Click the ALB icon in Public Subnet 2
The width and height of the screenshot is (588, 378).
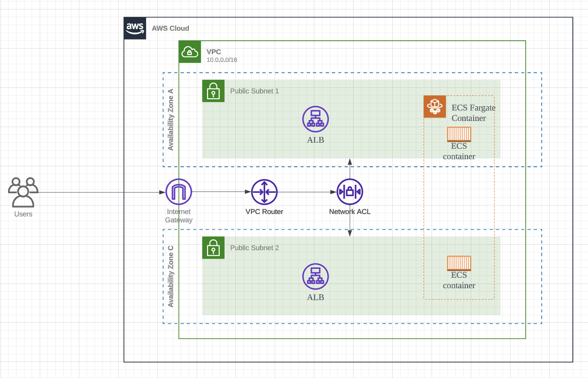(x=316, y=276)
